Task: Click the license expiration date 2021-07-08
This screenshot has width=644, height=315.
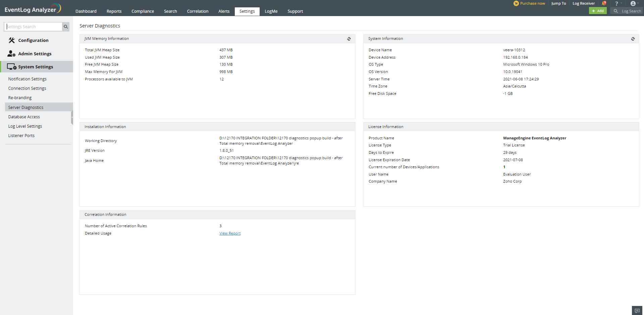Action: (513, 160)
